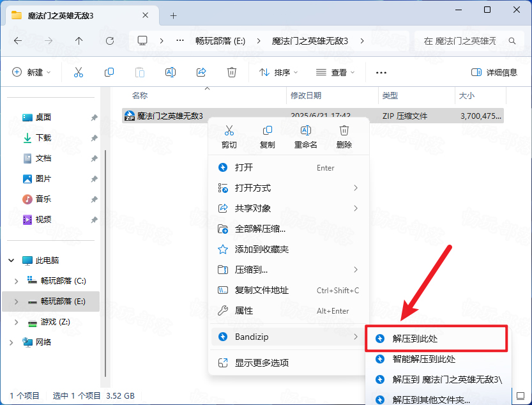Choose 智能解压到此处

pos(437,359)
